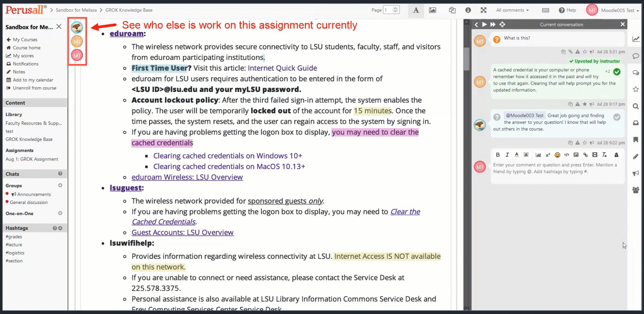644x314 pixels.
Task: Insert code snippet in comment editor
Action: pos(567,155)
